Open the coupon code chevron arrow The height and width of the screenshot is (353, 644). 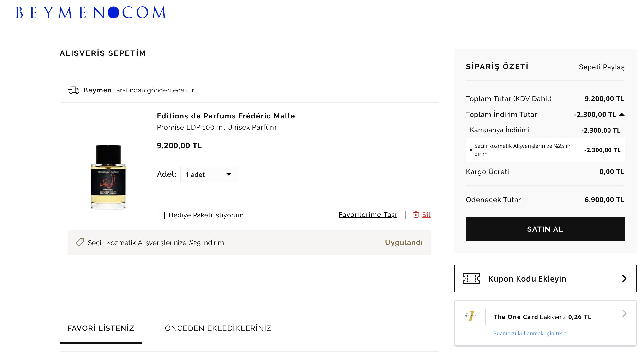point(624,278)
